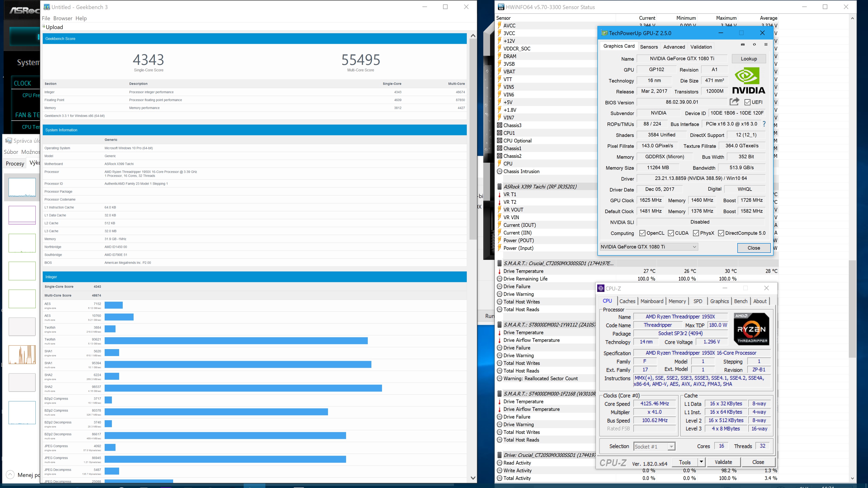Viewport: 868px width, 488px height.
Task: Open the Bench tab in CPU-Z
Action: [x=741, y=301]
